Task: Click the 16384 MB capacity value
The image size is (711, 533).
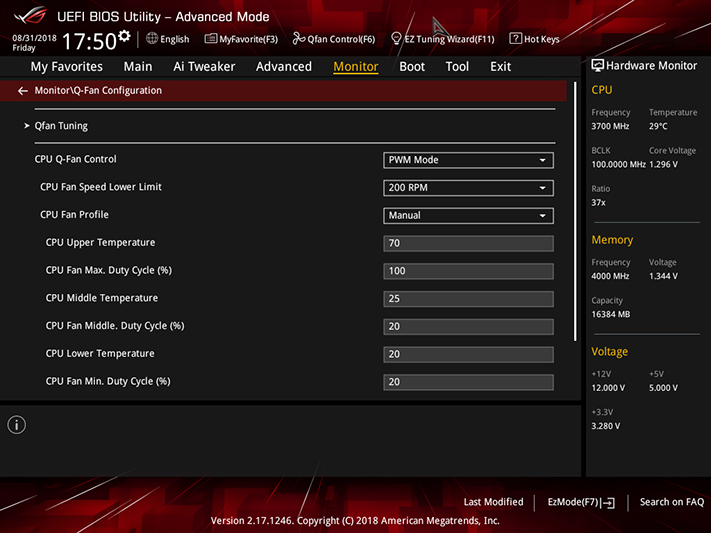Action: (611, 314)
